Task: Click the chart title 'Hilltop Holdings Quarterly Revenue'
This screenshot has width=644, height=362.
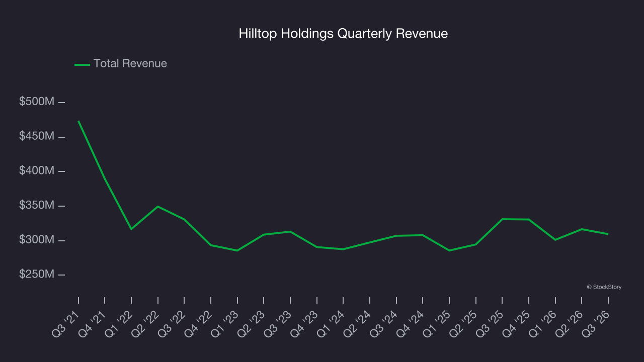Action: click(343, 34)
